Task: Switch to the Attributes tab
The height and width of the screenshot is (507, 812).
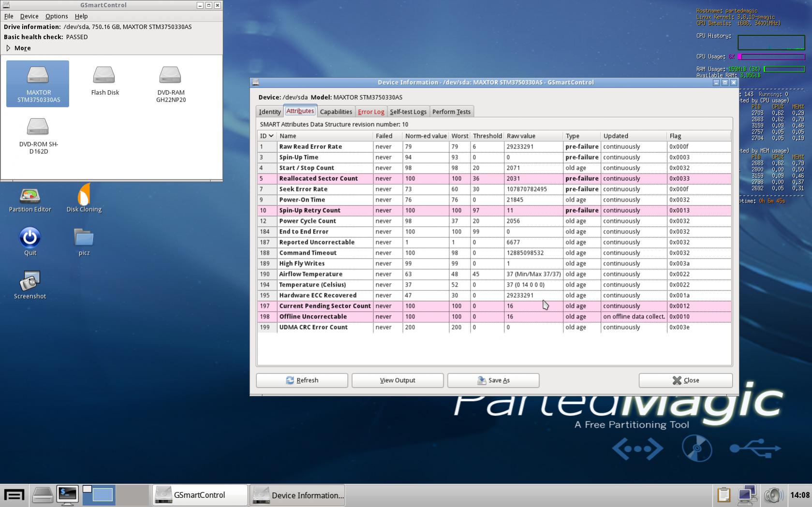Action: tap(300, 111)
